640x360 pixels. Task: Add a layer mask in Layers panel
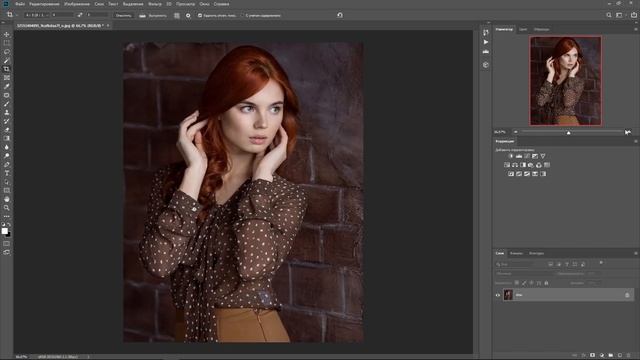[x=592, y=356]
